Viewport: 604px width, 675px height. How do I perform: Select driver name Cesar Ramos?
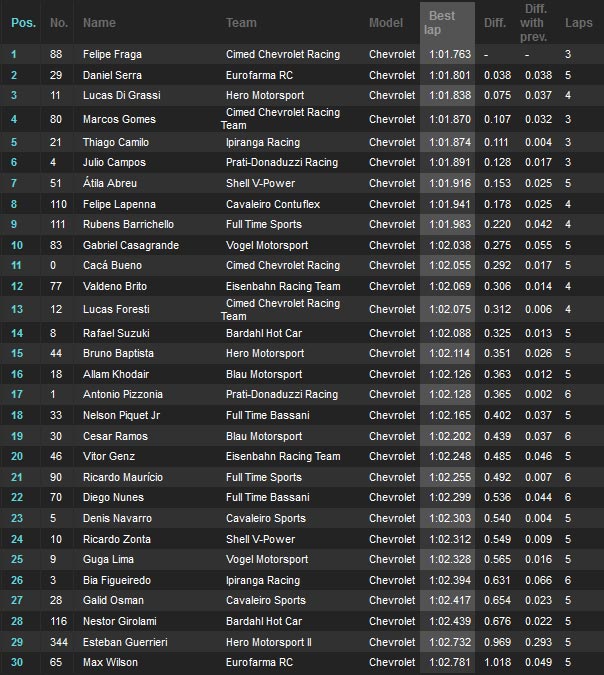[x=115, y=437]
